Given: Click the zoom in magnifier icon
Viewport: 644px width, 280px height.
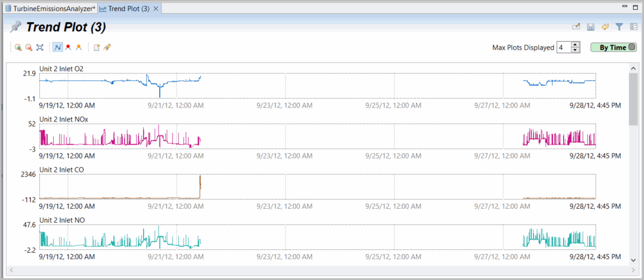Looking at the screenshot, I should [x=19, y=47].
